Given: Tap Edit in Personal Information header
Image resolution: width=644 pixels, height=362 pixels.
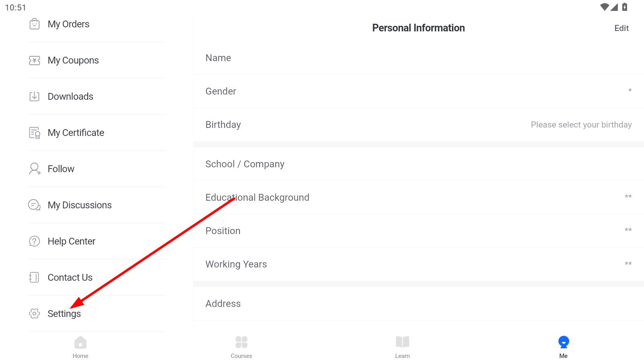Looking at the screenshot, I should tap(621, 28).
